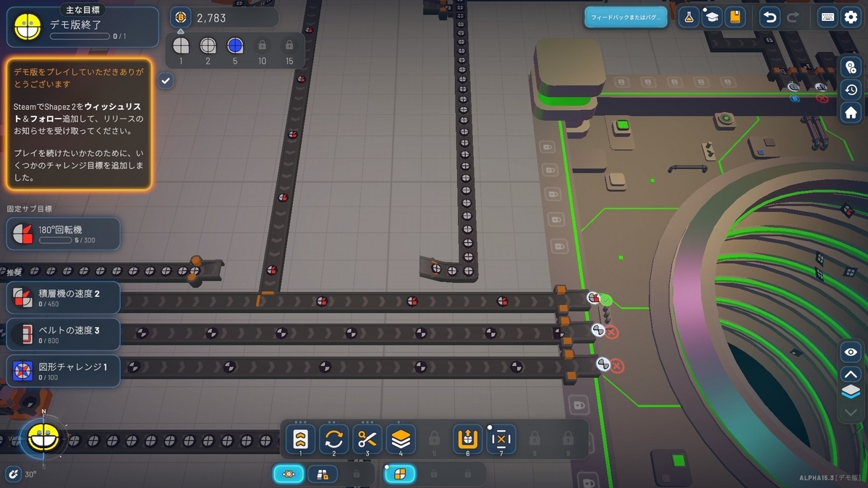Click the greyed redo arrow button
Image resolution: width=868 pixels, height=488 pixels.
click(793, 17)
